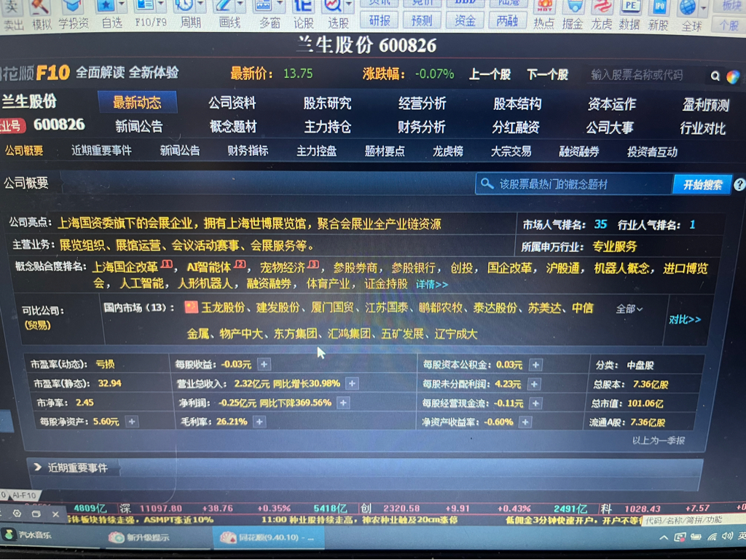Open the 新升级提示 taskbar item

click(x=139, y=537)
